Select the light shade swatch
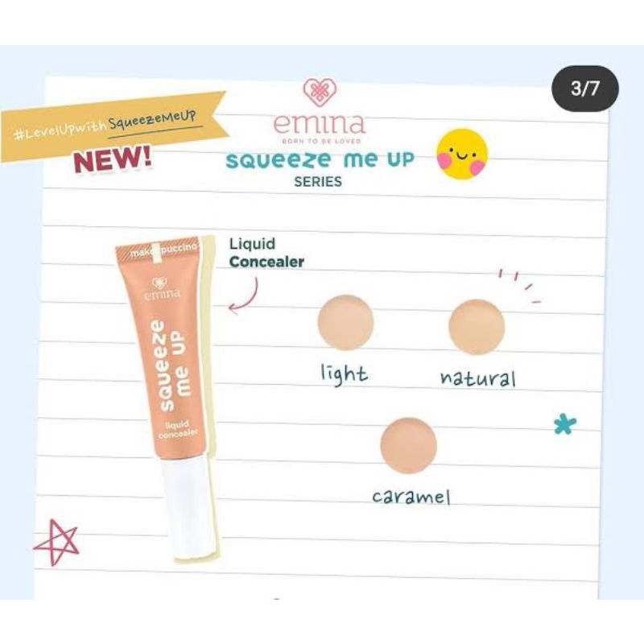Screen dimensions: 644x644 tap(346, 323)
